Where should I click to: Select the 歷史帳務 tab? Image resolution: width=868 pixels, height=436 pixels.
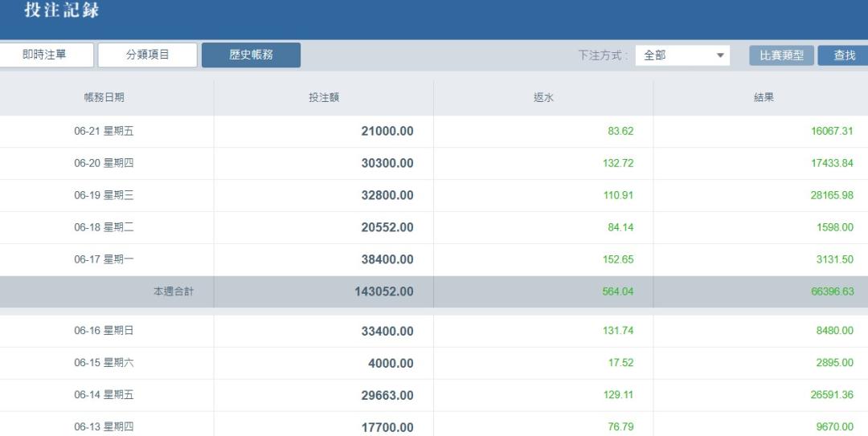[251, 55]
